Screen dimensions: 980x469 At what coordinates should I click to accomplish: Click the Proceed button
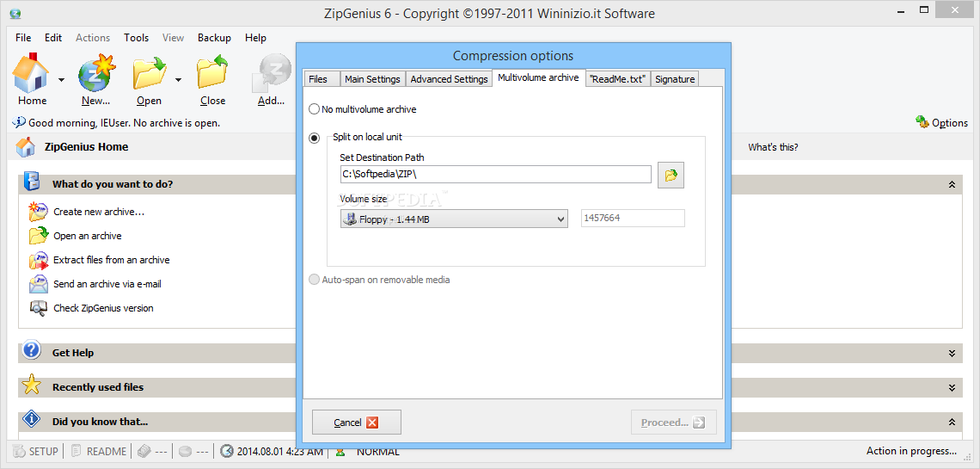point(674,422)
